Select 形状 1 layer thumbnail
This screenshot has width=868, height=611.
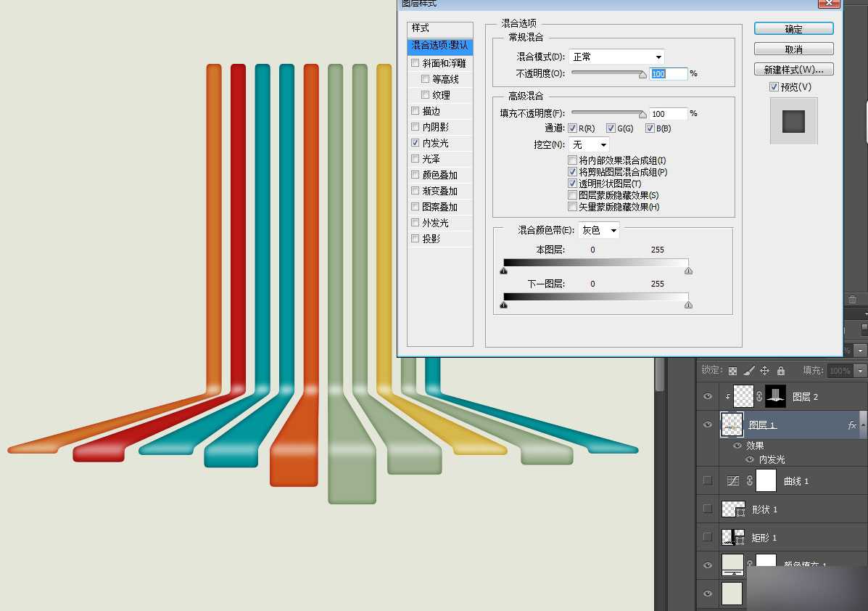tap(733, 509)
